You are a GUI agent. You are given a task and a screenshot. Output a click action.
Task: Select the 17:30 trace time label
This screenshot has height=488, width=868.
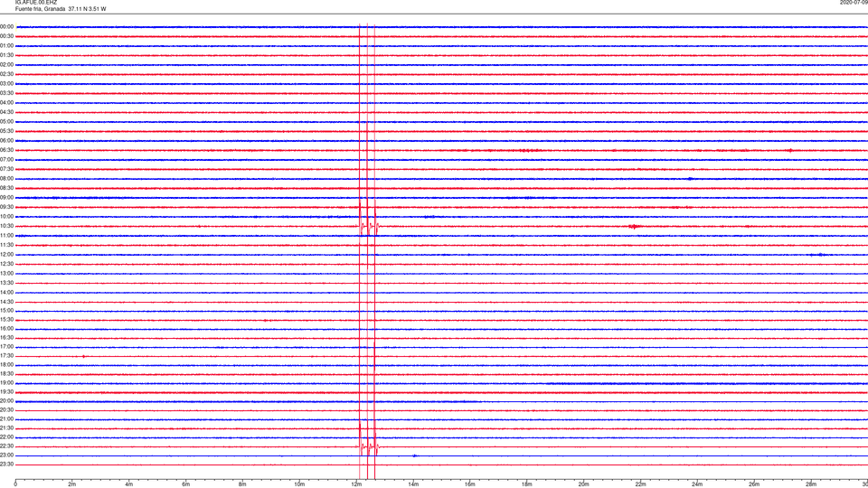click(6, 356)
